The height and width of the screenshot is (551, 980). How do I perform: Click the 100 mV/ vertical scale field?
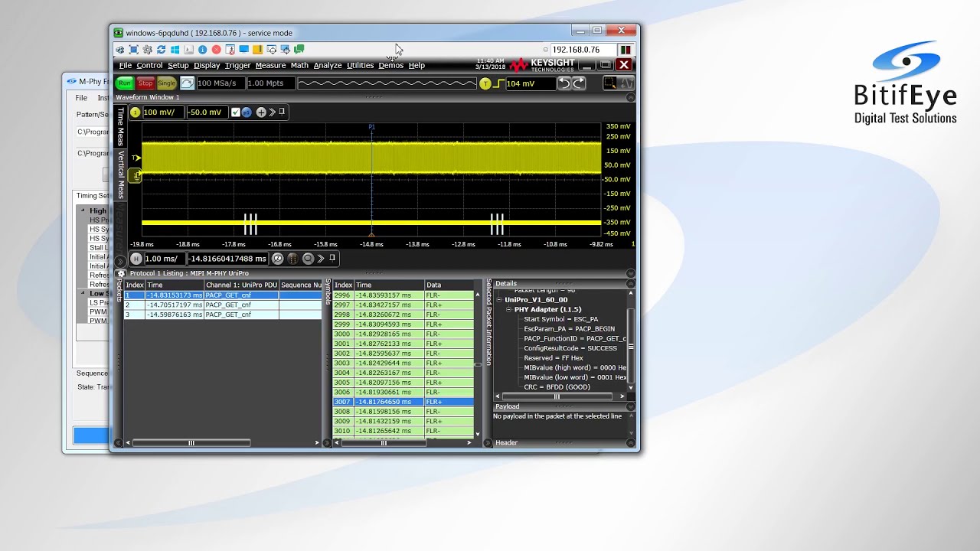pos(163,112)
